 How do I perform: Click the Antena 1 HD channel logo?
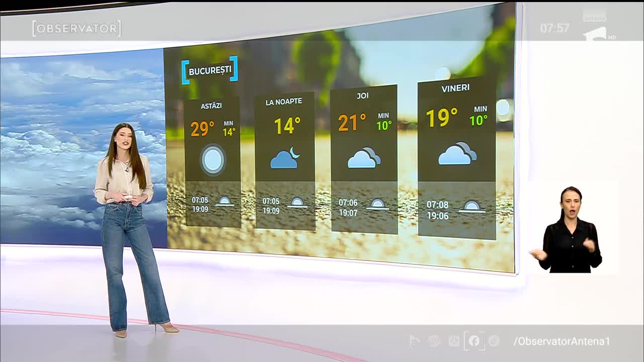[x=598, y=29]
